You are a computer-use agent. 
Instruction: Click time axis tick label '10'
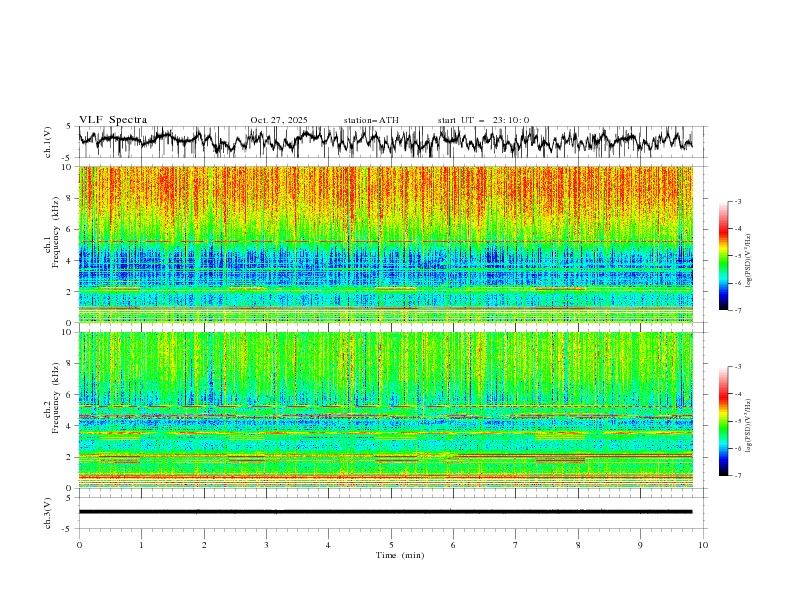click(703, 545)
